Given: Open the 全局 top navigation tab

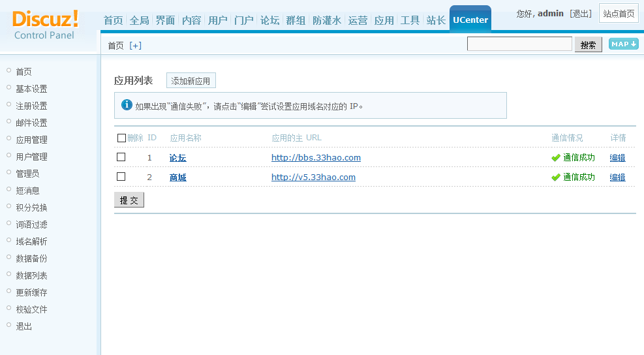Looking at the screenshot, I should [139, 20].
